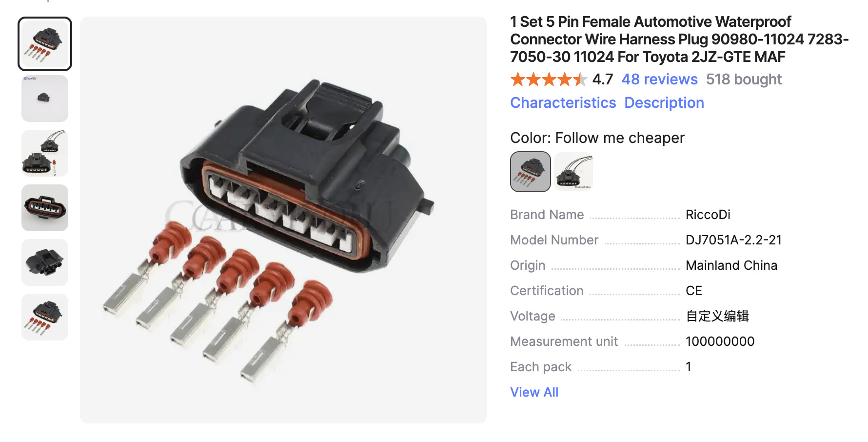
Task: Click the 4.7 rating score
Action: pos(603,79)
